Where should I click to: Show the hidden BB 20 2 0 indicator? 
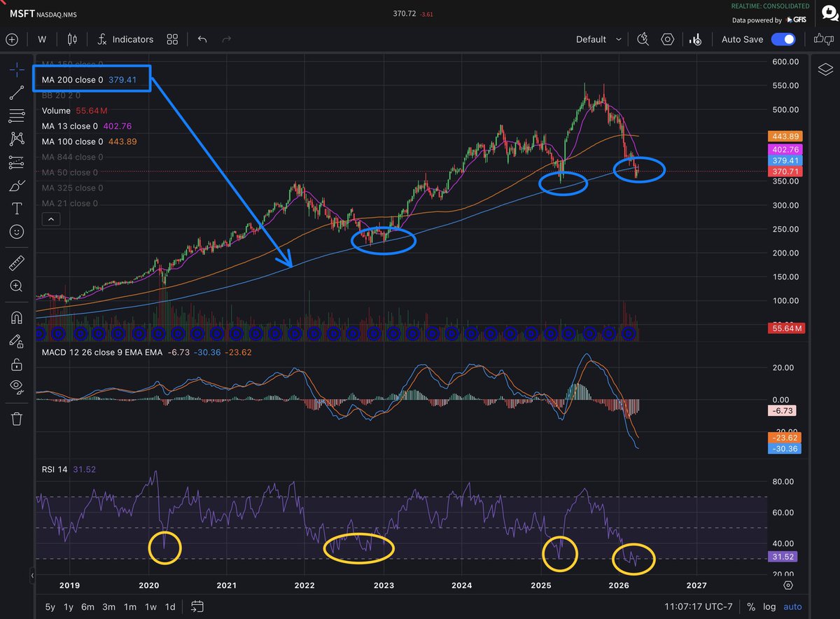pos(61,95)
